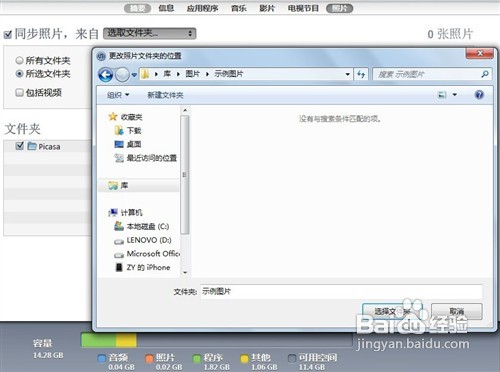Viewport: 500px width, 372px height.
Task: Click the 可用空间 legend swatch
Action: coord(292,358)
